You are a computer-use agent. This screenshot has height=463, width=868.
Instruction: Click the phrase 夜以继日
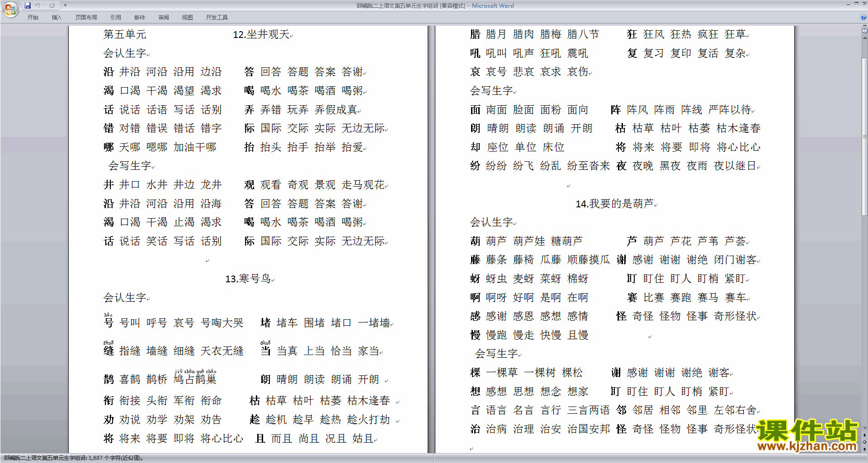(735, 166)
